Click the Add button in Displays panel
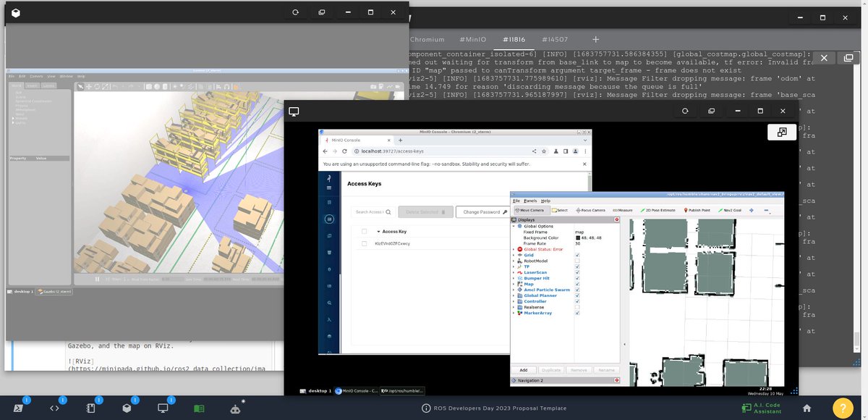Viewport: 868px width, 420px height. click(x=523, y=370)
